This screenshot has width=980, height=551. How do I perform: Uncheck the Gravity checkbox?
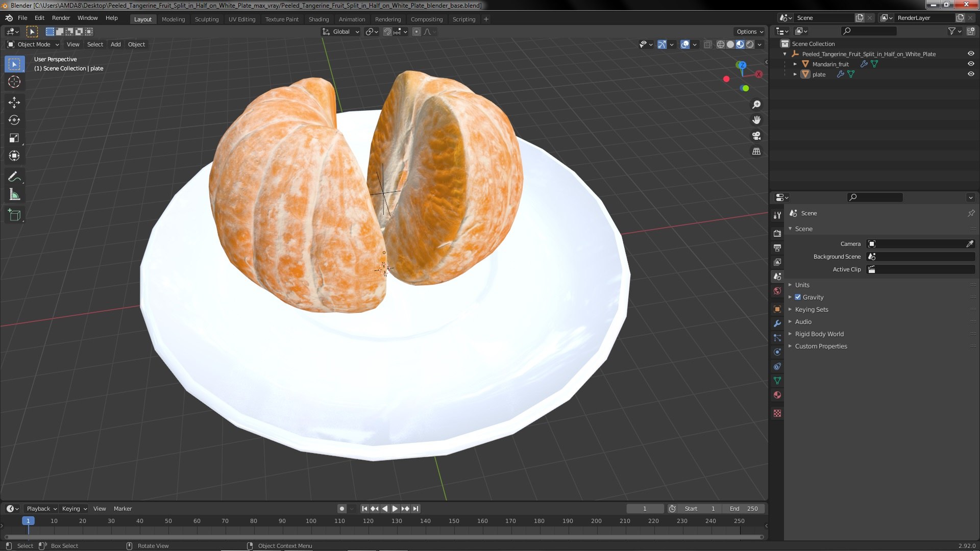pos(798,297)
